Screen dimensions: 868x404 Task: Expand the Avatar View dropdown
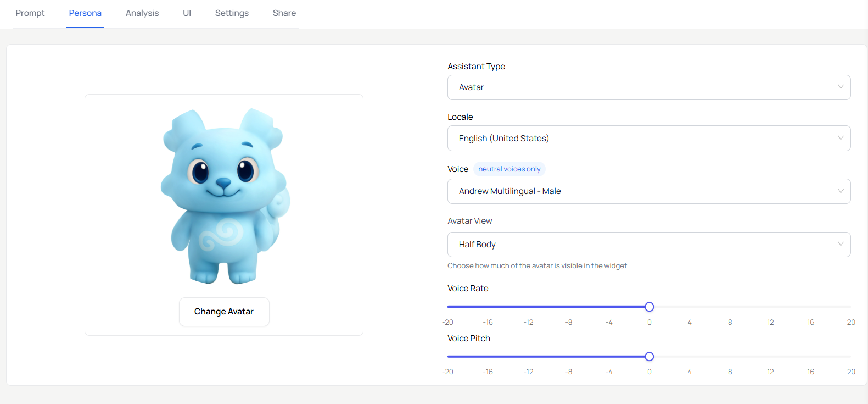[648, 245]
